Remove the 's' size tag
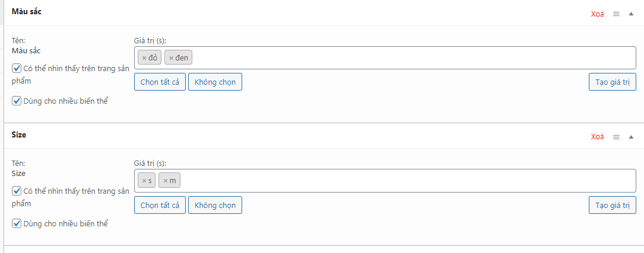Image resolution: width=644 pixels, height=253 pixels. (x=144, y=180)
